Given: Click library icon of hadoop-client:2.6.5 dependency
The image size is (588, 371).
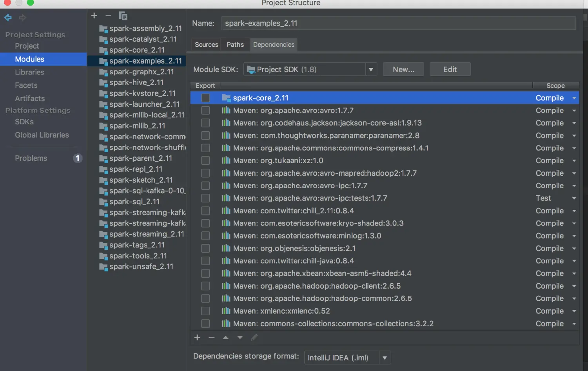Looking at the screenshot, I should click(226, 286).
